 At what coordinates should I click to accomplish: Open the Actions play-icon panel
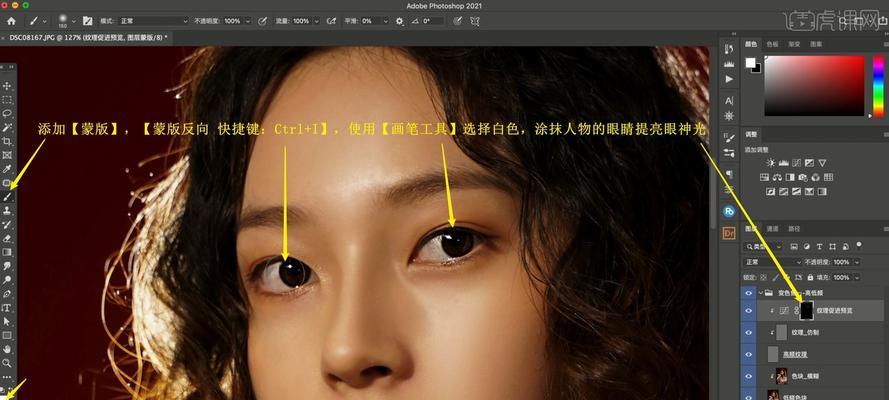729,79
